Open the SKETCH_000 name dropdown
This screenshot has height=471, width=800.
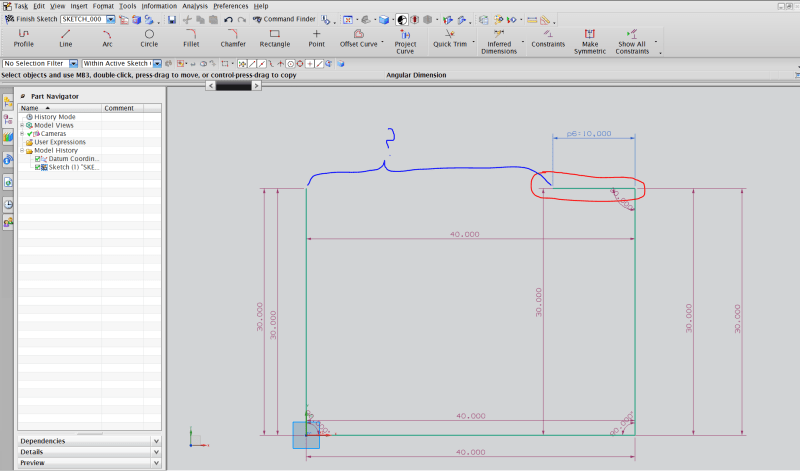tap(111, 19)
